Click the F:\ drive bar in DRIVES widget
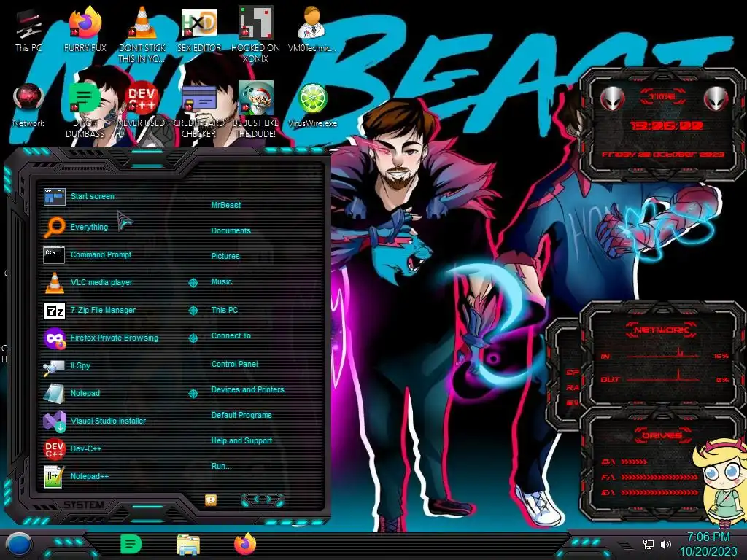 click(659, 477)
